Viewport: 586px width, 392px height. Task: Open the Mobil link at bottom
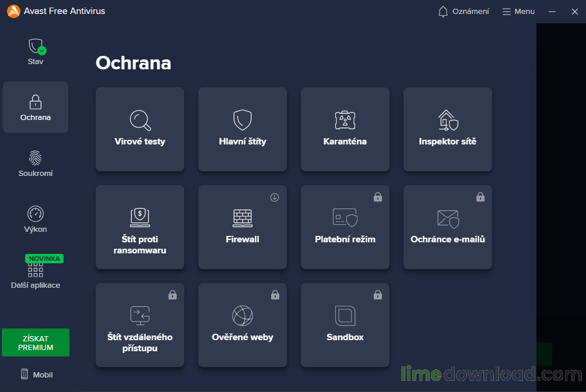coord(36,375)
